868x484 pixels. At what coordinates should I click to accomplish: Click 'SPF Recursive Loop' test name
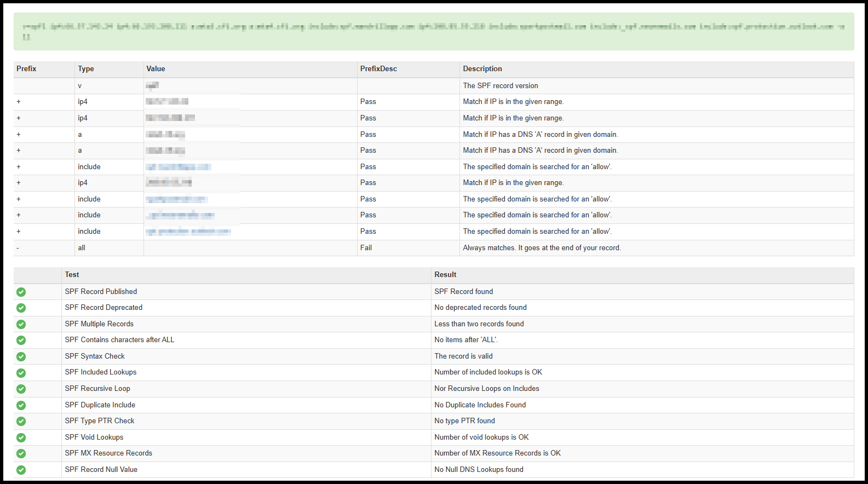click(97, 388)
